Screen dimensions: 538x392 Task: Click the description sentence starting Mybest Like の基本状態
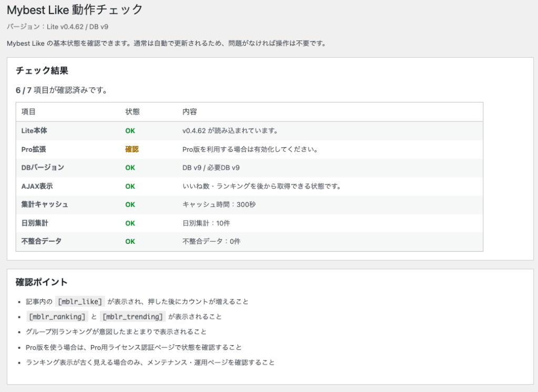[x=167, y=44]
